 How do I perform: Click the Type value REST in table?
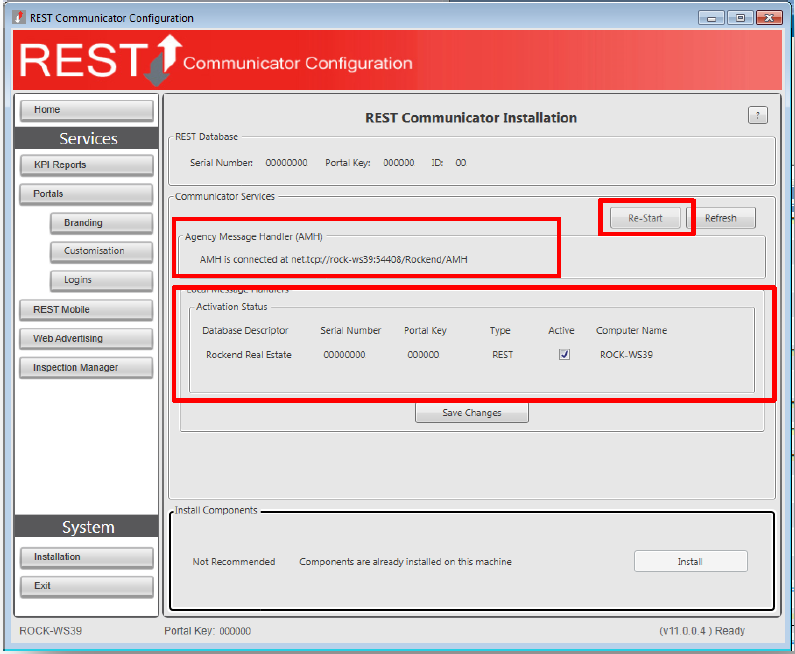click(502, 355)
